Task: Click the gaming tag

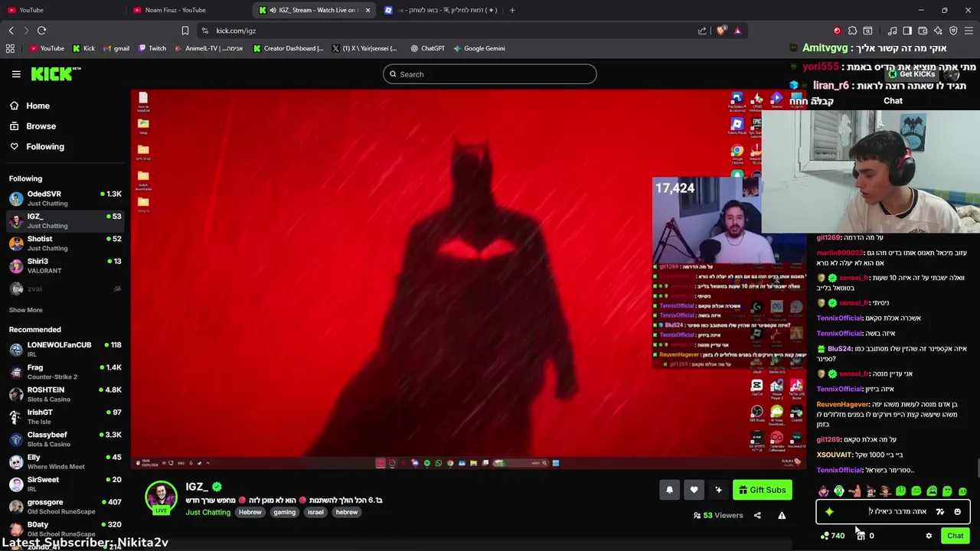Action: pos(284,512)
